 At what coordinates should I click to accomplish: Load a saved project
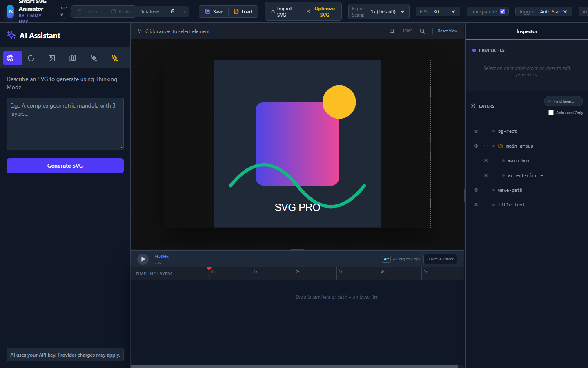click(x=243, y=11)
